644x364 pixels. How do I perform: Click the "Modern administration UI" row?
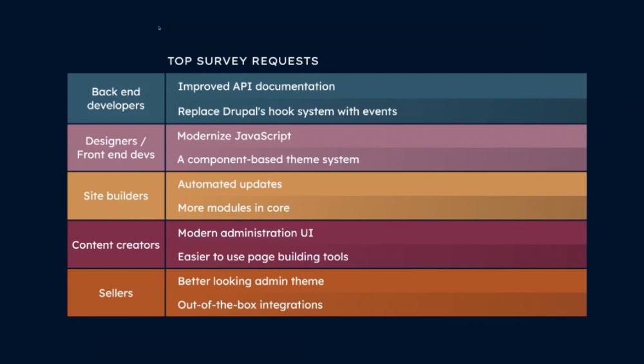[245, 233]
